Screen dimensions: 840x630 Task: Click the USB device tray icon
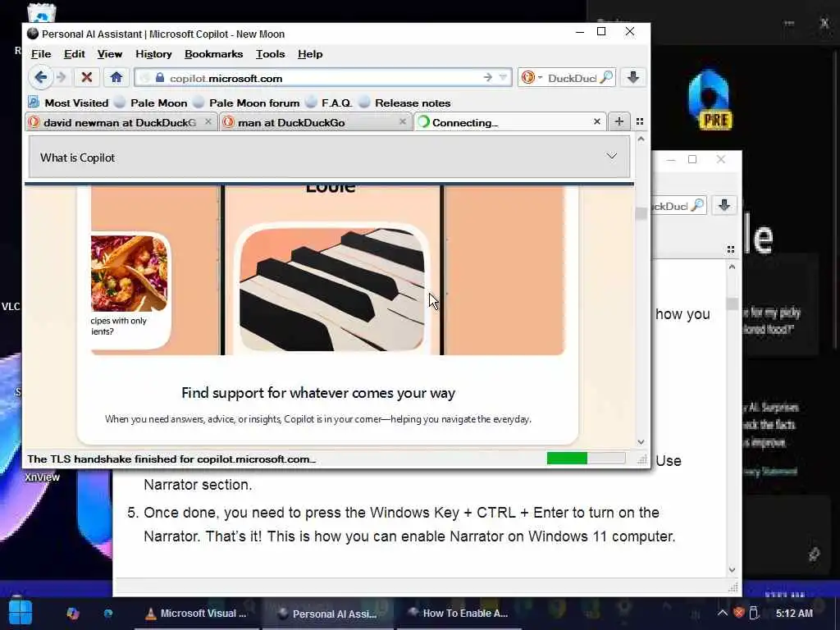(755, 613)
